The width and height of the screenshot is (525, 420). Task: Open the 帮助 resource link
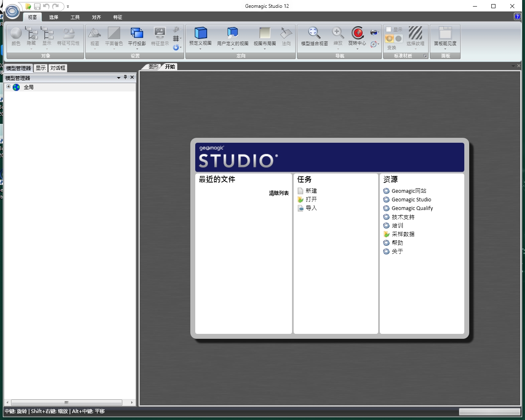(x=397, y=243)
